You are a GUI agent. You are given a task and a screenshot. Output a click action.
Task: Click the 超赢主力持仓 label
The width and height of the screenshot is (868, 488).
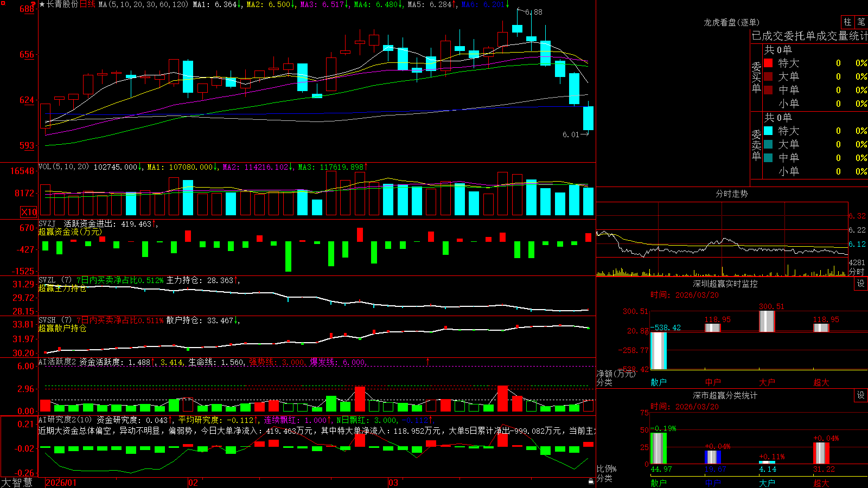62,288
